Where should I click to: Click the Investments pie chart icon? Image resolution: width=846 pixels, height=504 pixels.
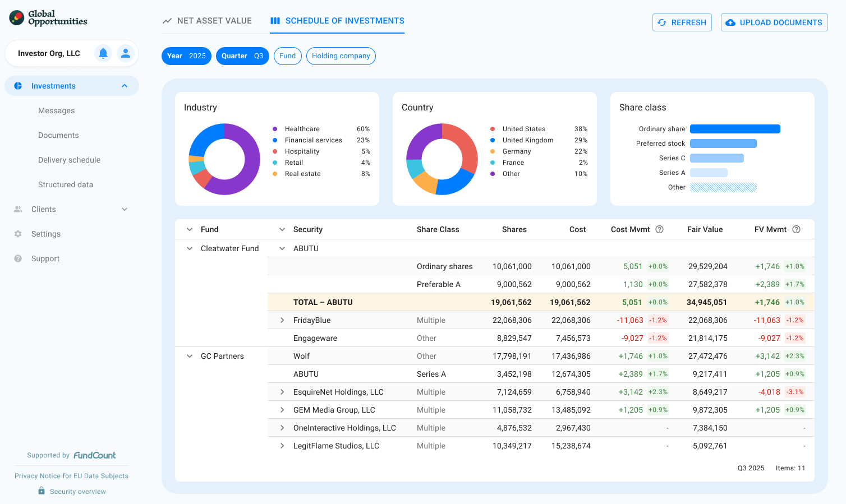[18, 86]
